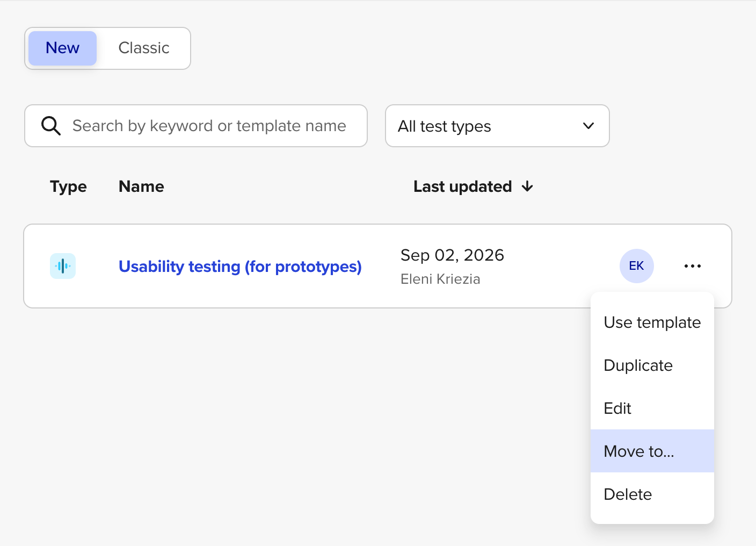This screenshot has height=546, width=756.
Task: Sort by the Last updated column header
Action: pyautogui.click(x=462, y=186)
